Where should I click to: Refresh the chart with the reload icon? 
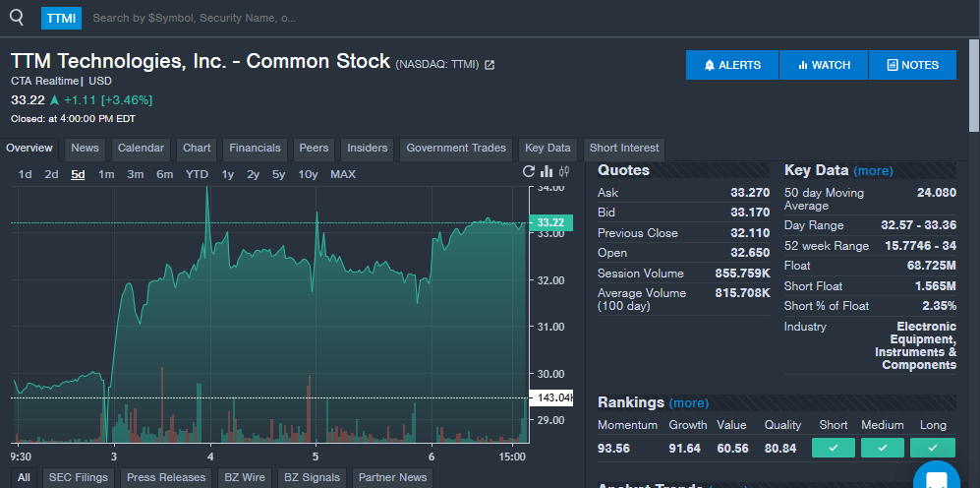pos(529,171)
